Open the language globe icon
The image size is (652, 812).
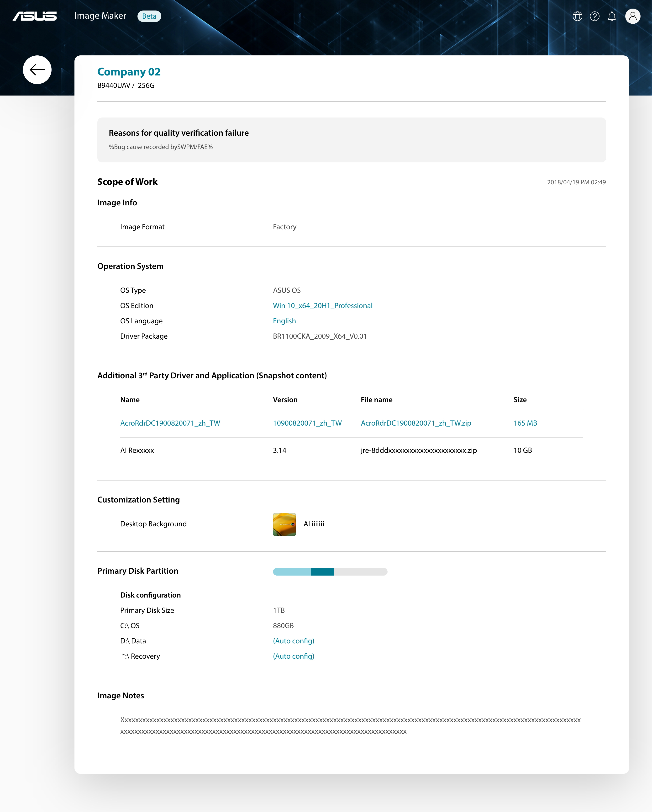(x=577, y=16)
